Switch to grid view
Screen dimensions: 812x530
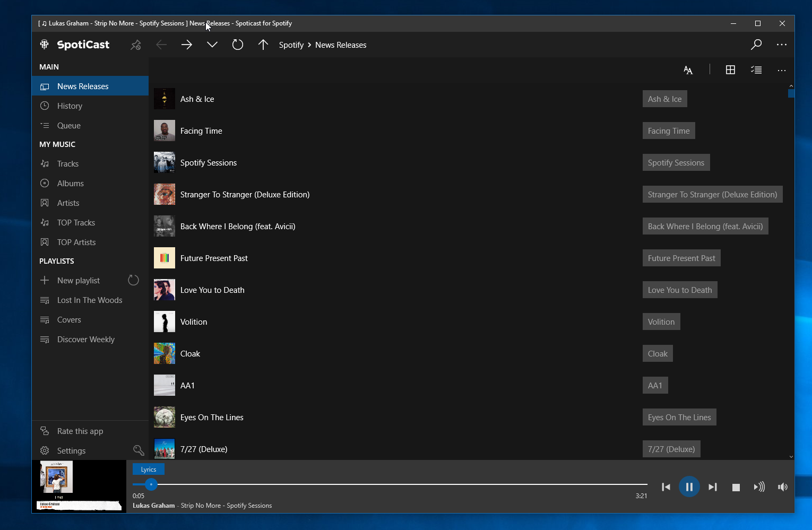point(731,70)
